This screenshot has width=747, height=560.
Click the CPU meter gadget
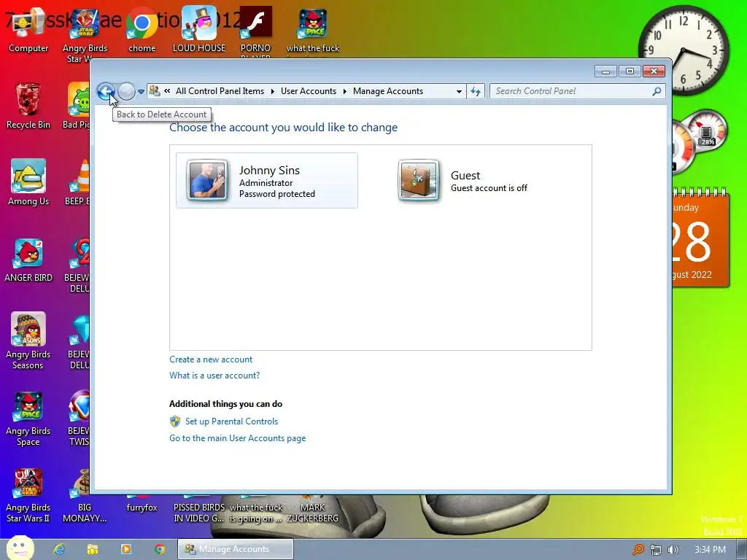coord(700,143)
